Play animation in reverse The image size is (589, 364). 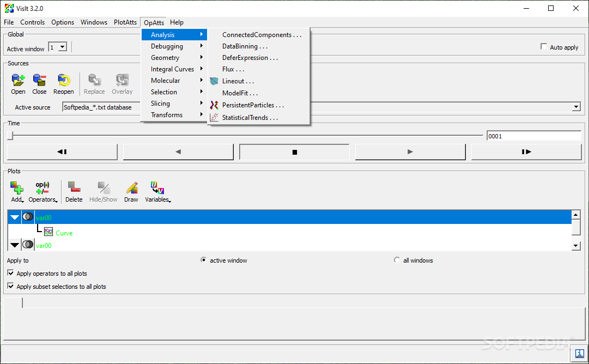click(178, 152)
